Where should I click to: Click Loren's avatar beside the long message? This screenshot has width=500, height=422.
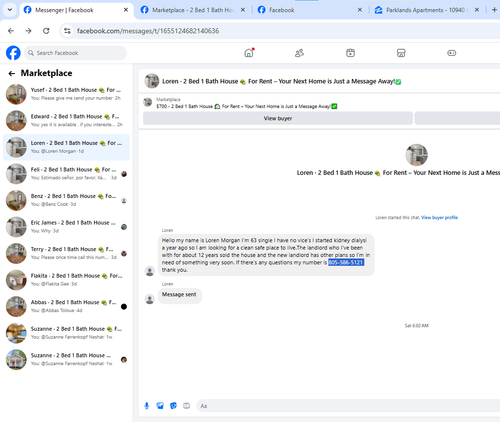point(150,271)
